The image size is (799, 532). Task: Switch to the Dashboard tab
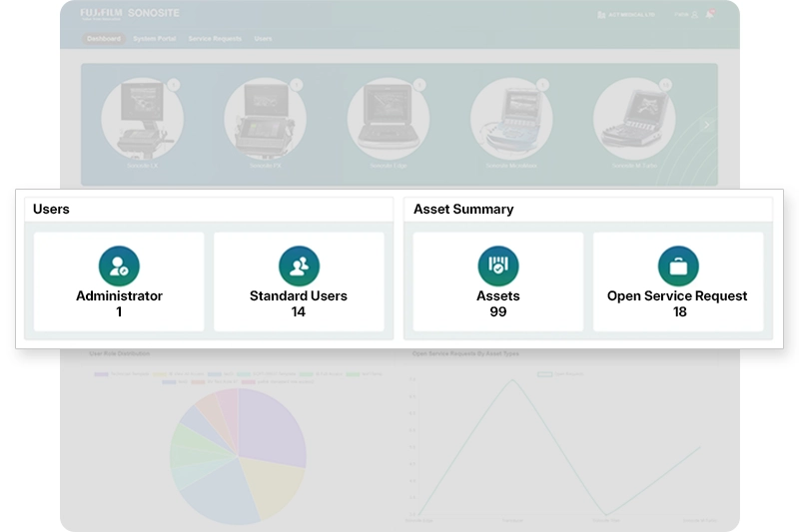104,39
